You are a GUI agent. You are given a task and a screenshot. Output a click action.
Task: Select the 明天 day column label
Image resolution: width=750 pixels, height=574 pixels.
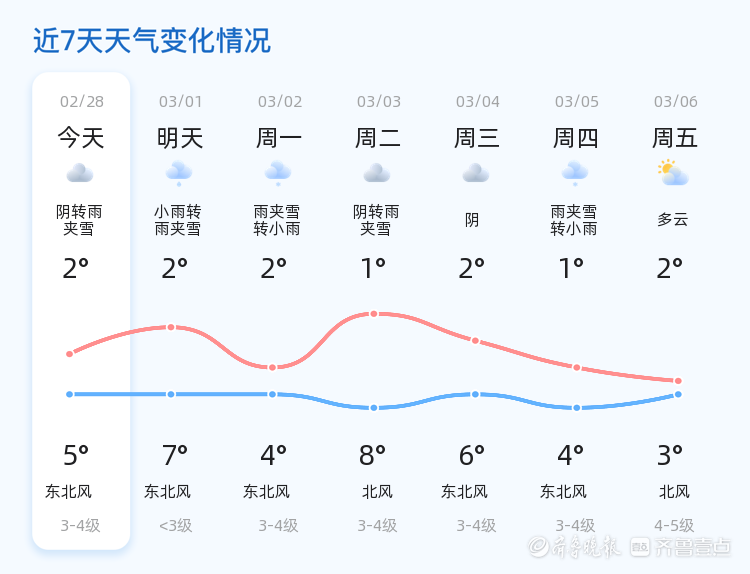point(180,138)
